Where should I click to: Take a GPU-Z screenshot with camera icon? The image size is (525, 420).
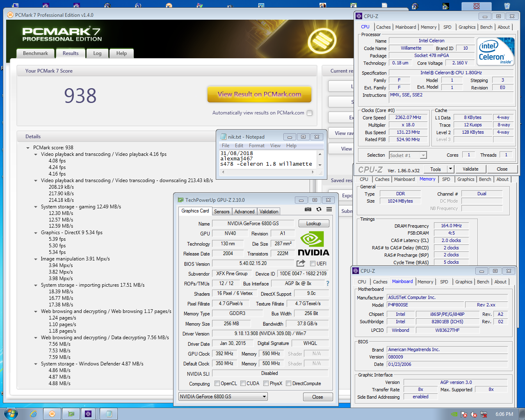308,209
